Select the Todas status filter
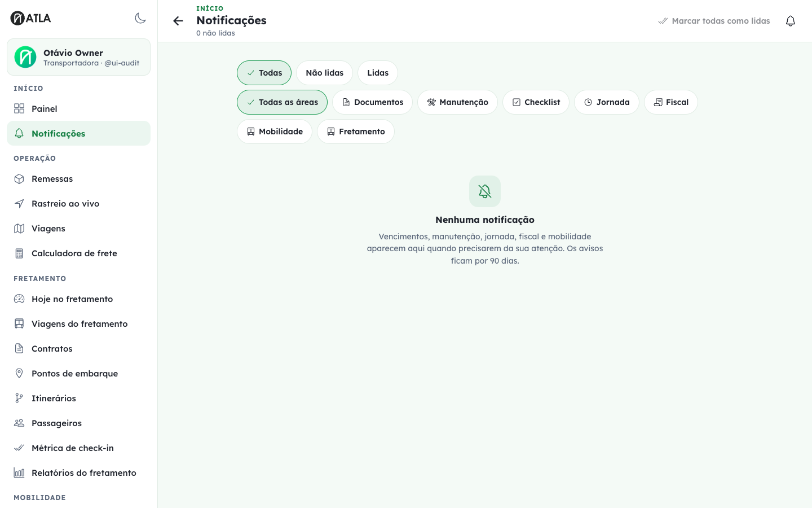The width and height of the screenshot is (812, 508). (x=264, y=73)
